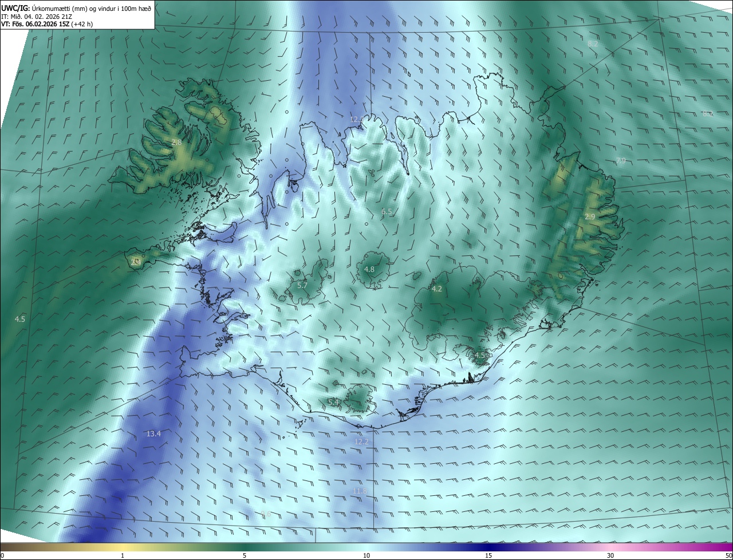This screenshot has height=560, width=733.
Task: Click the 6.5 value in north-central Iceland
Action: (387, 212)
